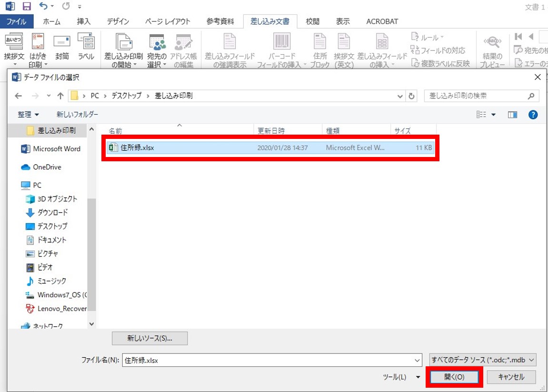Screen dimensions: 548x392
Task: Switch to the 挿入 tab
Action: (83, 21)
